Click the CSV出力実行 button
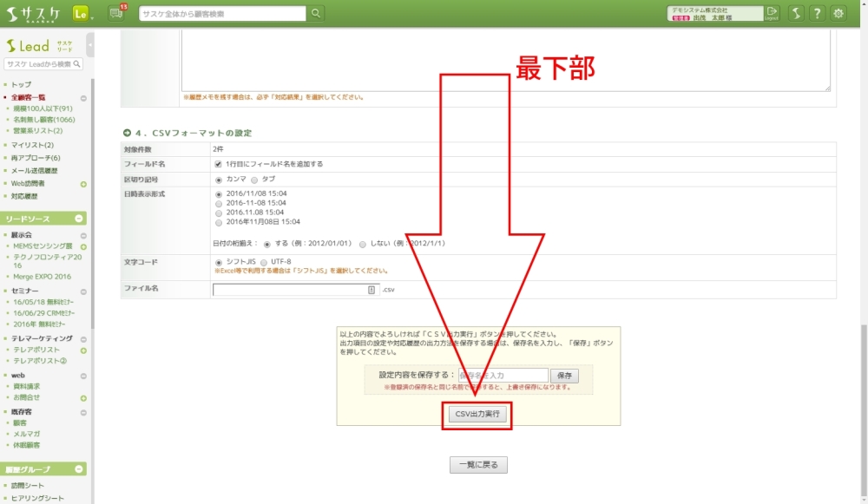Screen dimensions: 868x504 tap(475, 415)
